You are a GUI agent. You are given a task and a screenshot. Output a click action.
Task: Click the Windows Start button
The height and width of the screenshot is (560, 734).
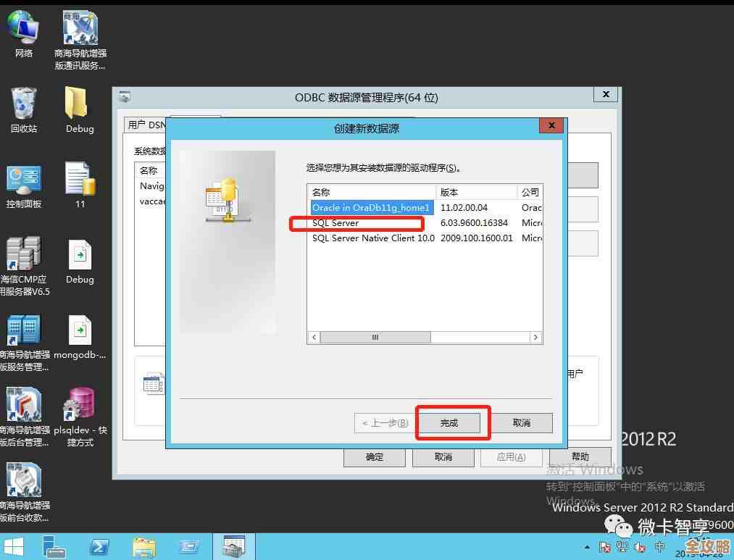point(13,546)
